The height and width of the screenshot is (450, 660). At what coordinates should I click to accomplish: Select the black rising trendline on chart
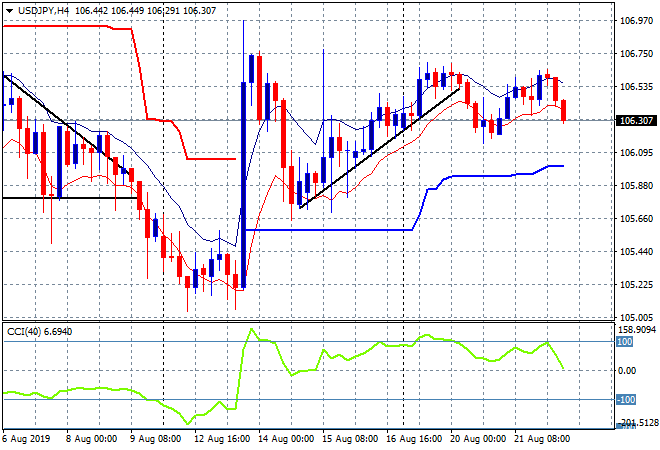click(x=379, y=148)
